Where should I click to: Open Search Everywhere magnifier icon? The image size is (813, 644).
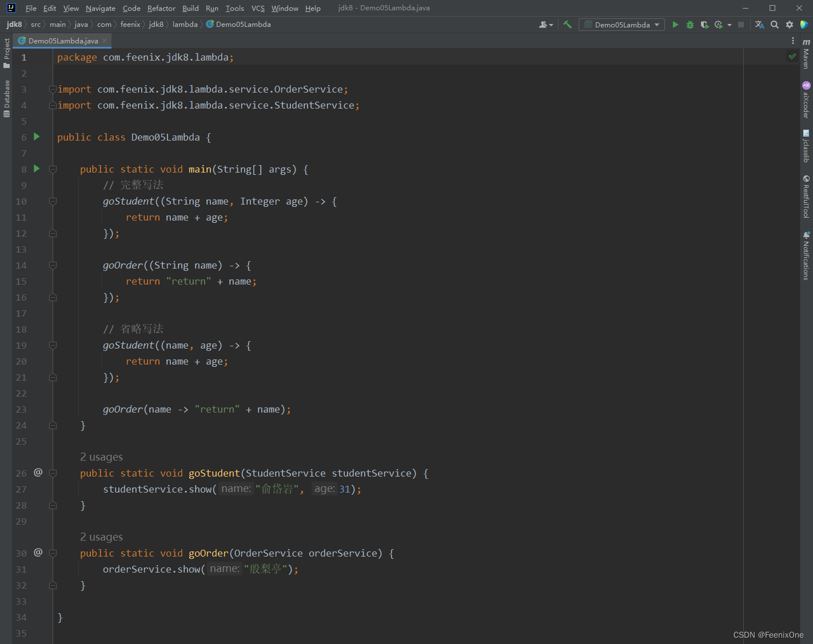775,25
